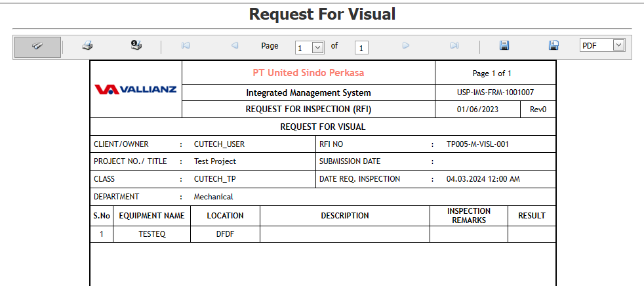
Task: Click the first toolbar button with the eraser-like icon
Action: pyautogui.click(x=37, y=47)
